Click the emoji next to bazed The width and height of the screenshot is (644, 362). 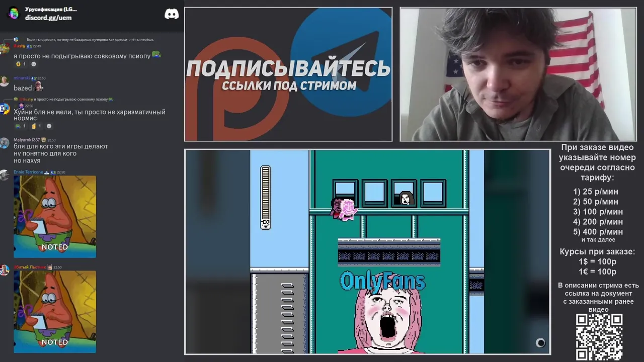pos(38,87)
